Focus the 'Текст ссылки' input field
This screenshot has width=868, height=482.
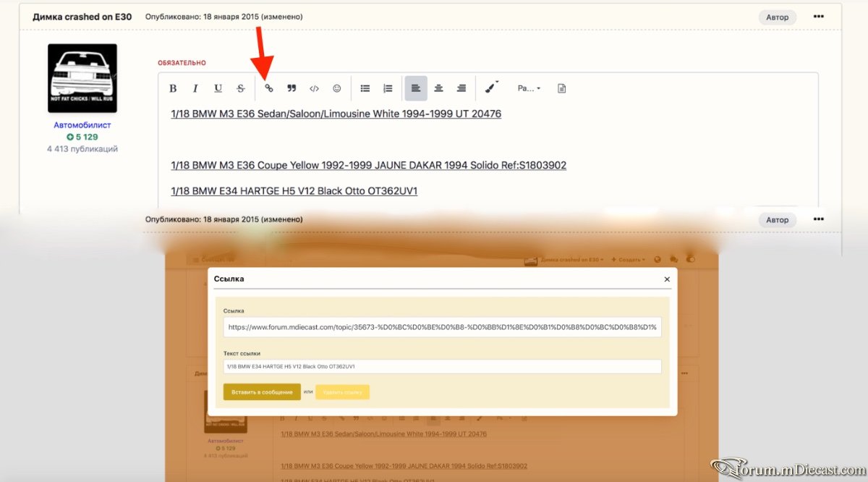443,366
